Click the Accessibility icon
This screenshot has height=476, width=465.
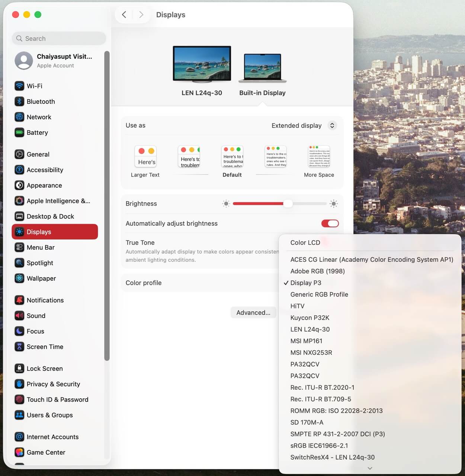[19, 170]
